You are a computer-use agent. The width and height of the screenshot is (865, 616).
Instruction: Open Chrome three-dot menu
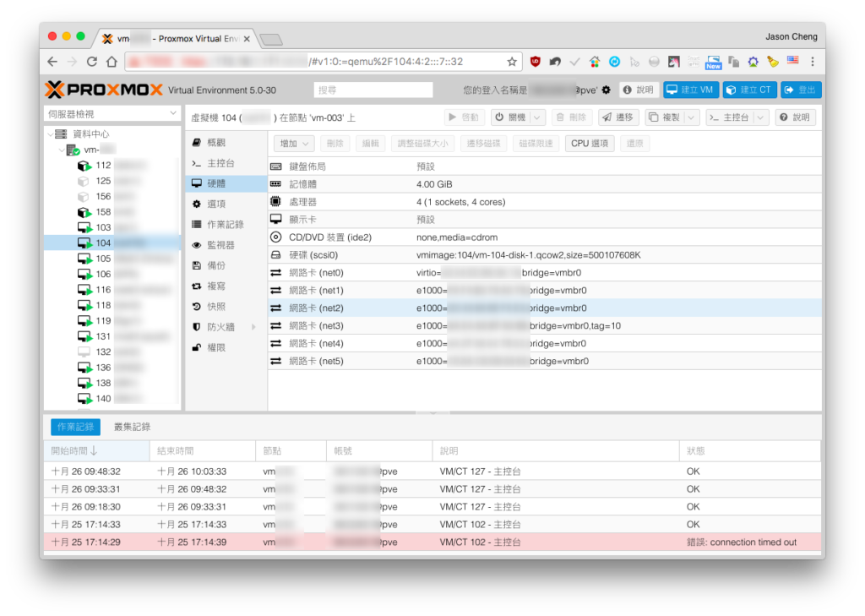(x=812, y=62)
